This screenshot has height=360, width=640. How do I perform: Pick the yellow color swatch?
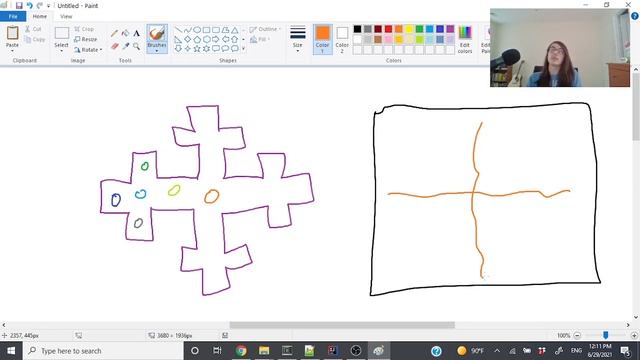click(409, 29)
